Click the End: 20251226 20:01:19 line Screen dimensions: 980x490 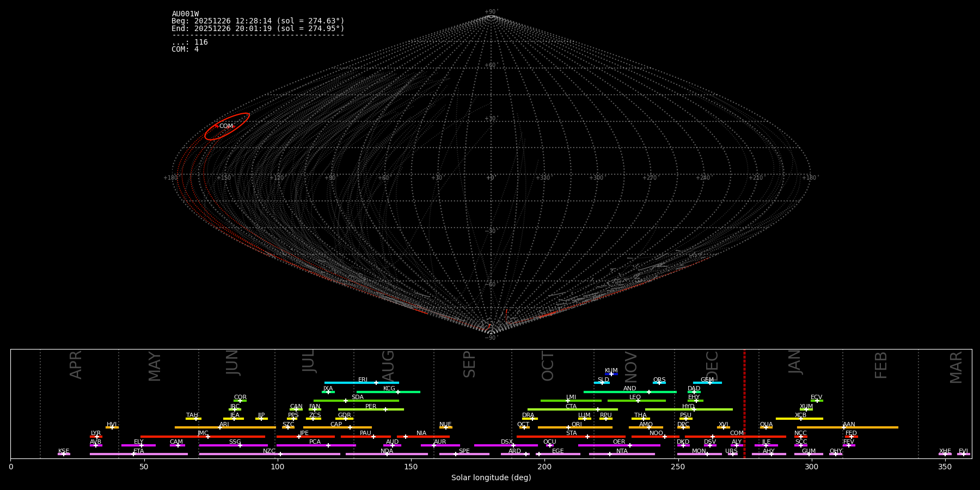[258, 28]
